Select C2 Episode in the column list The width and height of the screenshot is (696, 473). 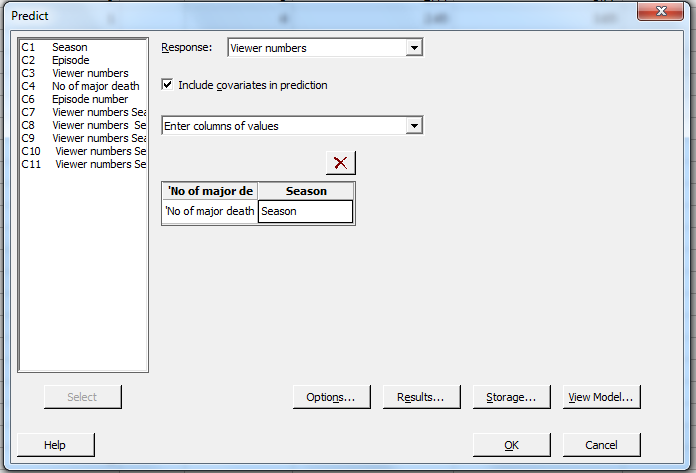tap(70, 60)
